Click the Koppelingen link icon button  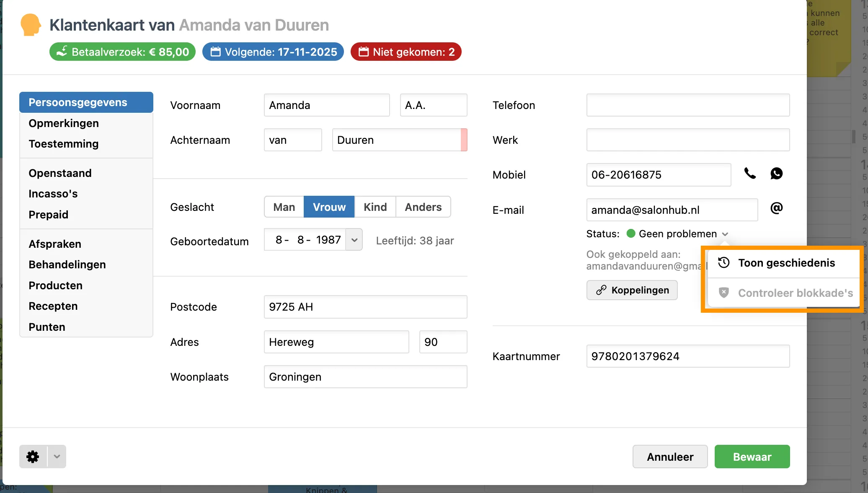632,290
